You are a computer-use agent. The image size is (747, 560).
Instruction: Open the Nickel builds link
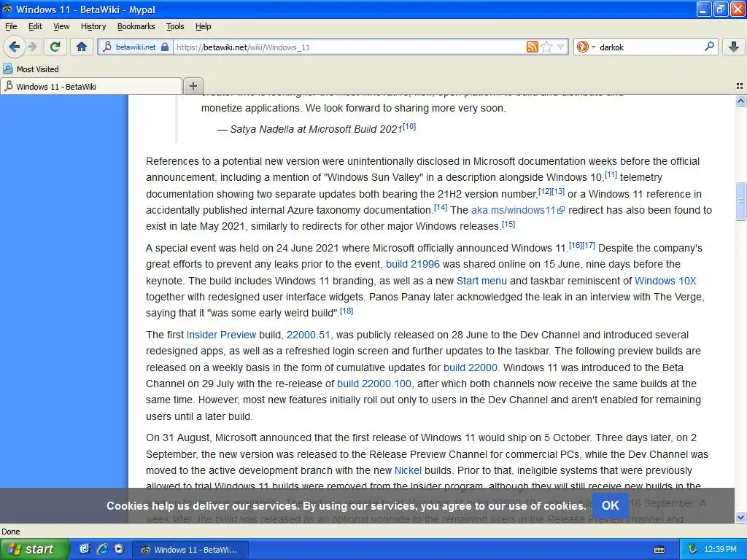tap(408, 470)
